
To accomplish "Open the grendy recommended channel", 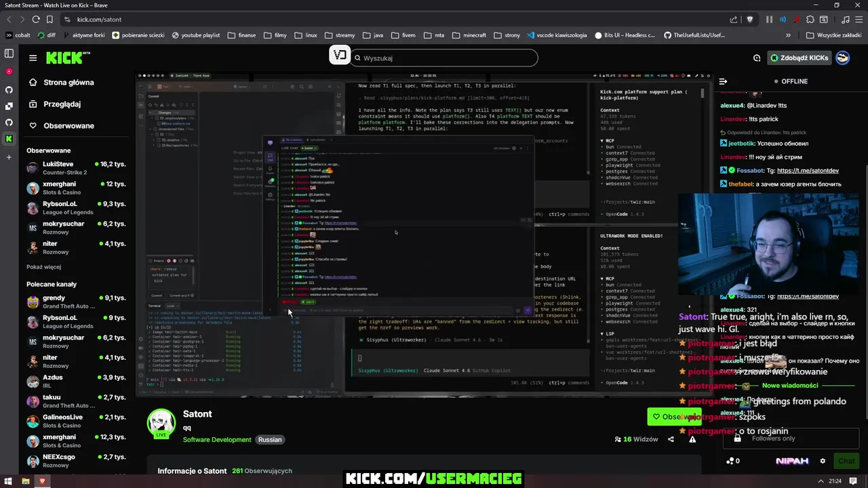I will (x=77, y=302).
